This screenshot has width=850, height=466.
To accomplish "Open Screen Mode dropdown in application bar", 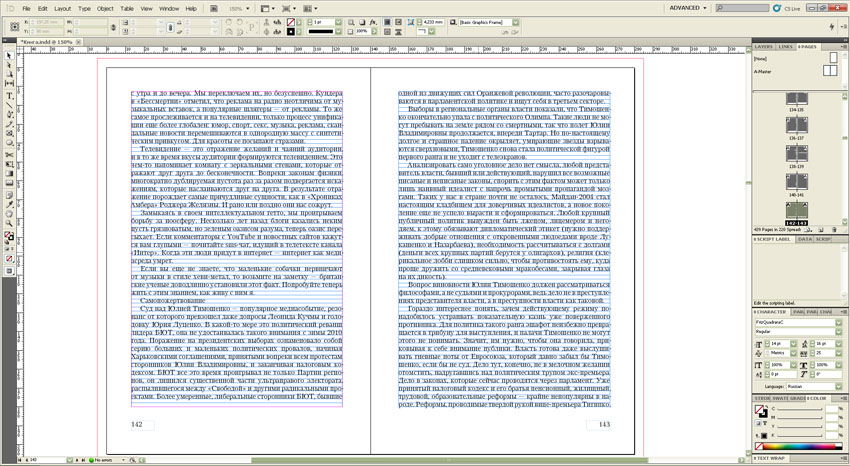I will pos(288,9).
